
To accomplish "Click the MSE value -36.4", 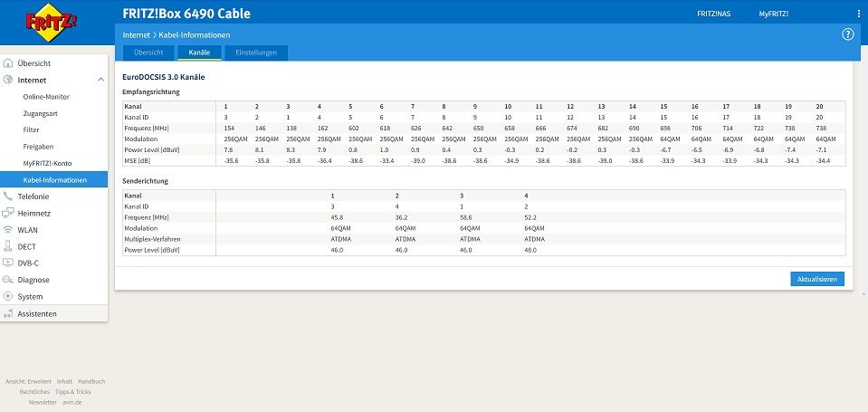I will 324,160.
